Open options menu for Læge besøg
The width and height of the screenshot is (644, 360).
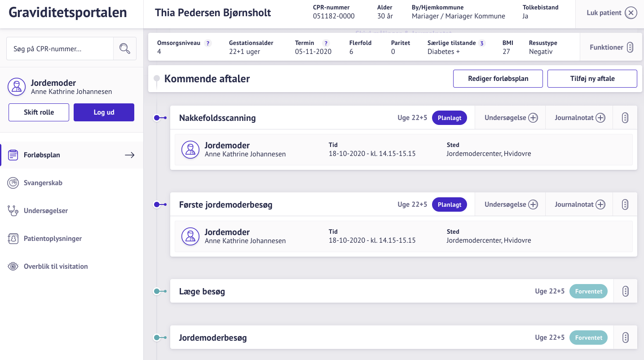click(625, 291)
